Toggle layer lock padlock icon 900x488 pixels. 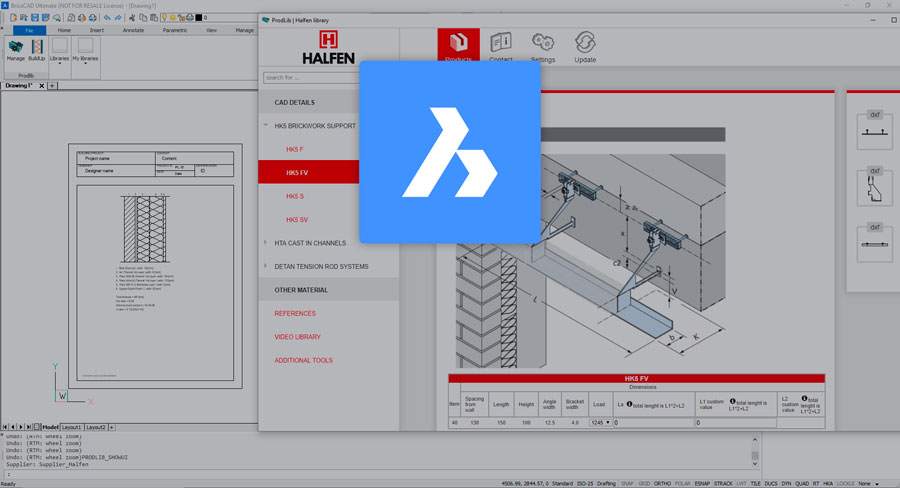(x=181, y=18)
